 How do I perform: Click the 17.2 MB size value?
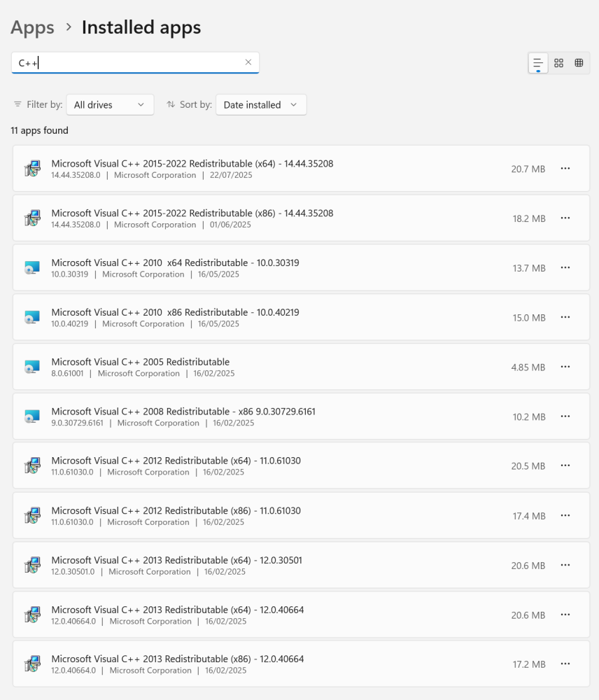(529, 664)
